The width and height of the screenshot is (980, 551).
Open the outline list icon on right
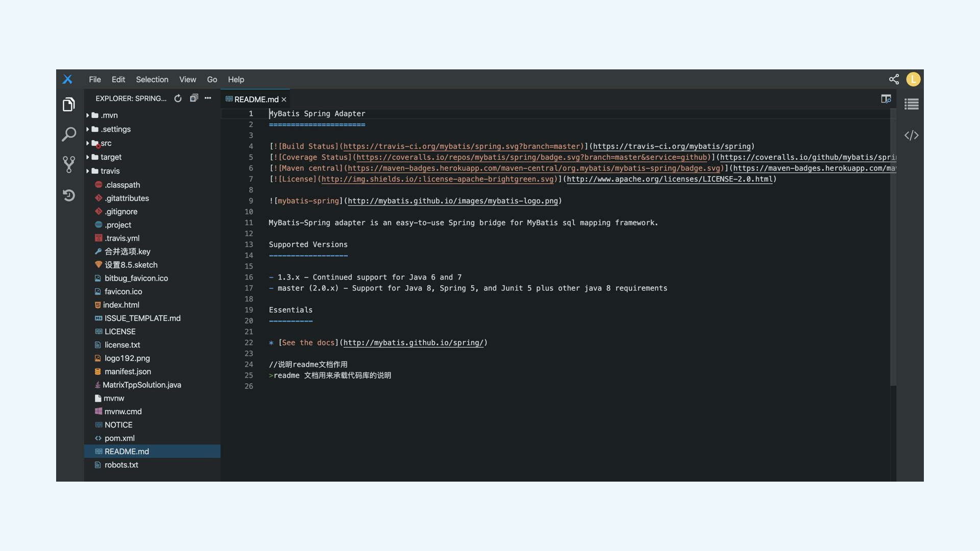click(x=912, y=104)
